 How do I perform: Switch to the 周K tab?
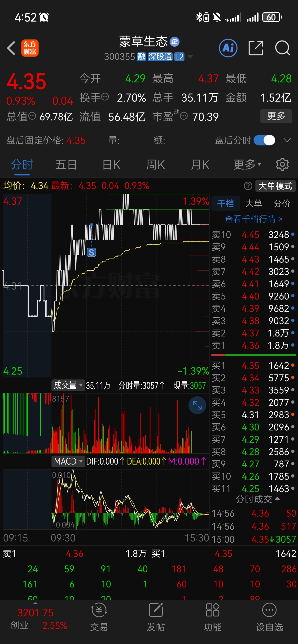155,165
